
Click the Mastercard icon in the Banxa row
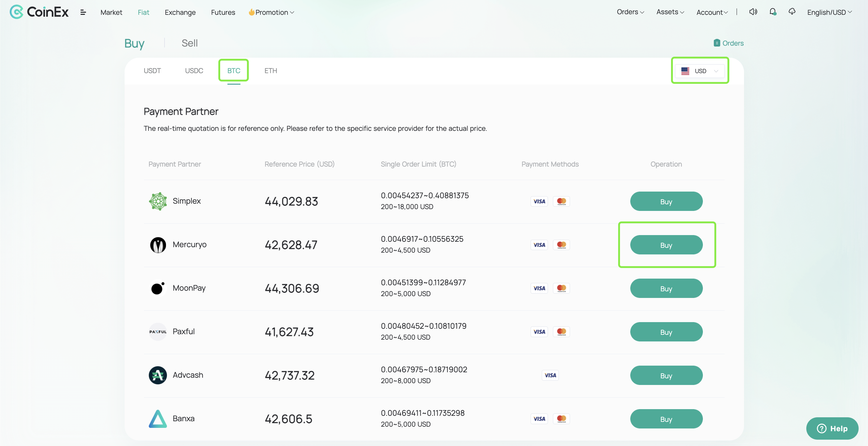[x=561, y=419]
